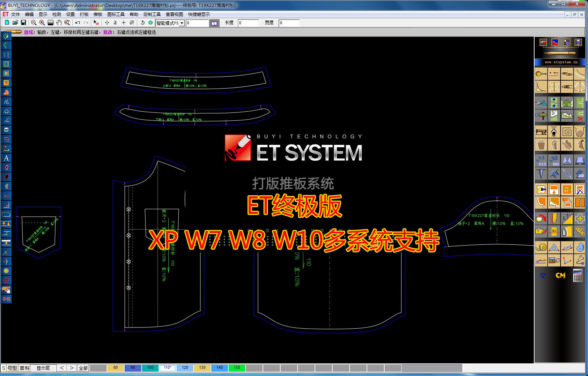Viewport: 588px width, 376px height.
Task: Select the orange 'ET' piece icon
Action: [x=567, y=189]
